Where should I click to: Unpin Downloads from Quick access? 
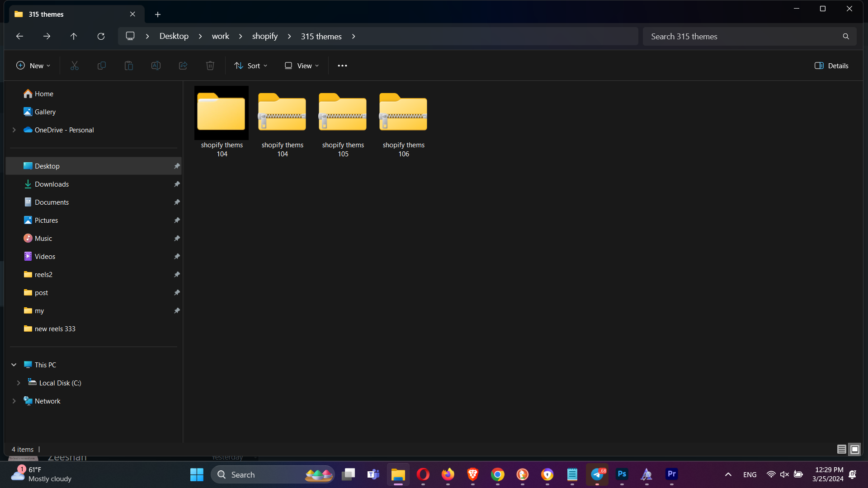177,184
